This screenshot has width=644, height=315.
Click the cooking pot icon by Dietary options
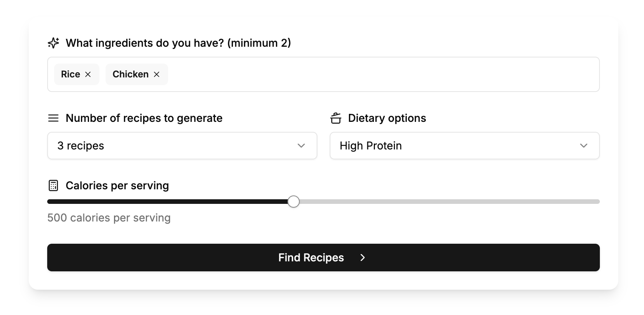(x=336, y=118)
